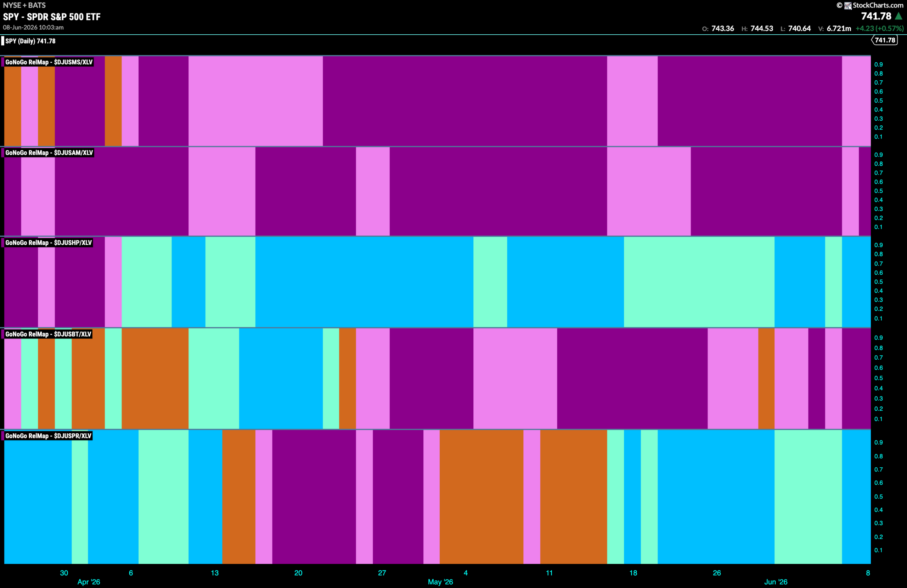Click the GoNoGo RelMap - $DJUSPR/XLV label
907x588 pixels.
point(49,436)
